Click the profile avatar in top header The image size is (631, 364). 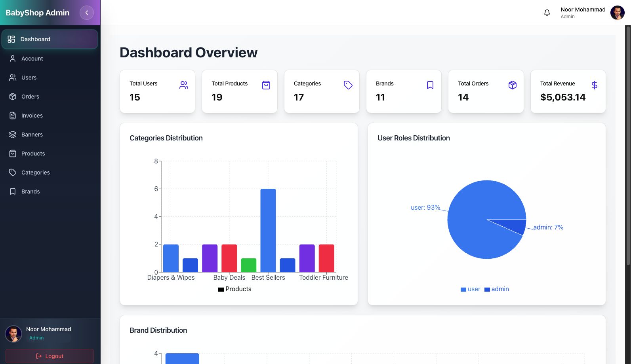pos(617,13)
